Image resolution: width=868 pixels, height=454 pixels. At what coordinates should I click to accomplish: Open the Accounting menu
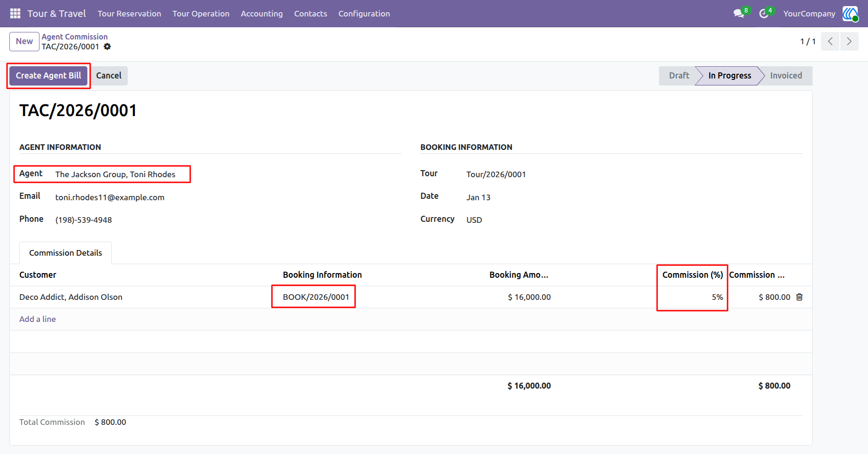pyautogui.click(x=262, y=14)
